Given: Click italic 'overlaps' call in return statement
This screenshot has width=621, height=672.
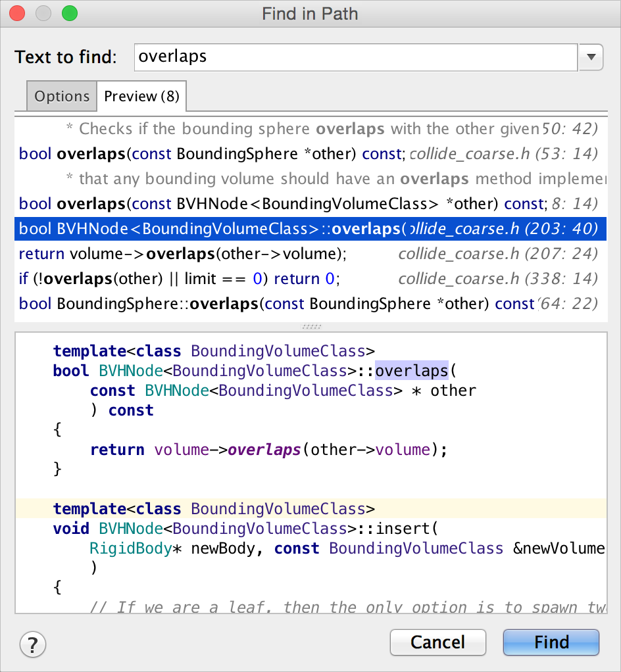Looking at the screenshot, I should coord(264,450).
